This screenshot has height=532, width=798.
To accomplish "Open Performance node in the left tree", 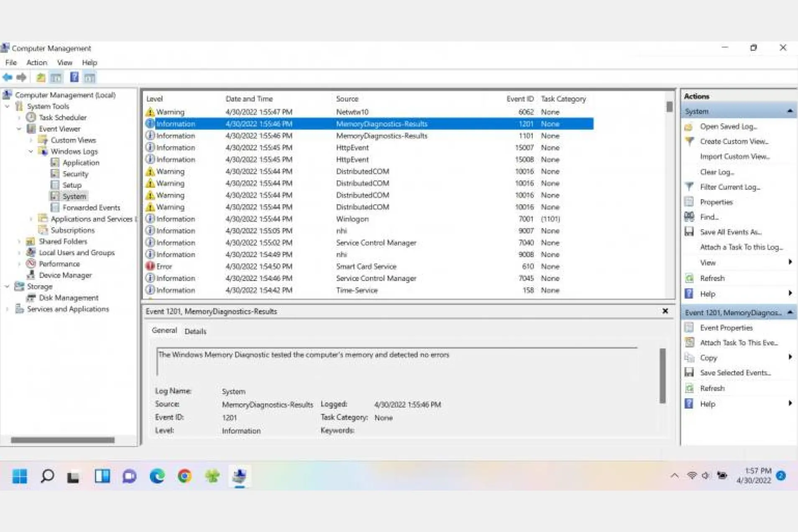I will coord(59,264).
